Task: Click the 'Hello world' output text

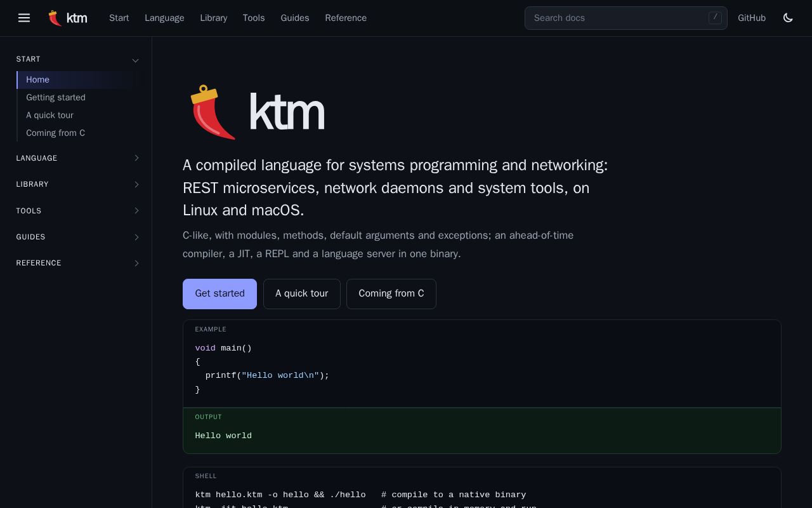Action: [x=223, y=436]
